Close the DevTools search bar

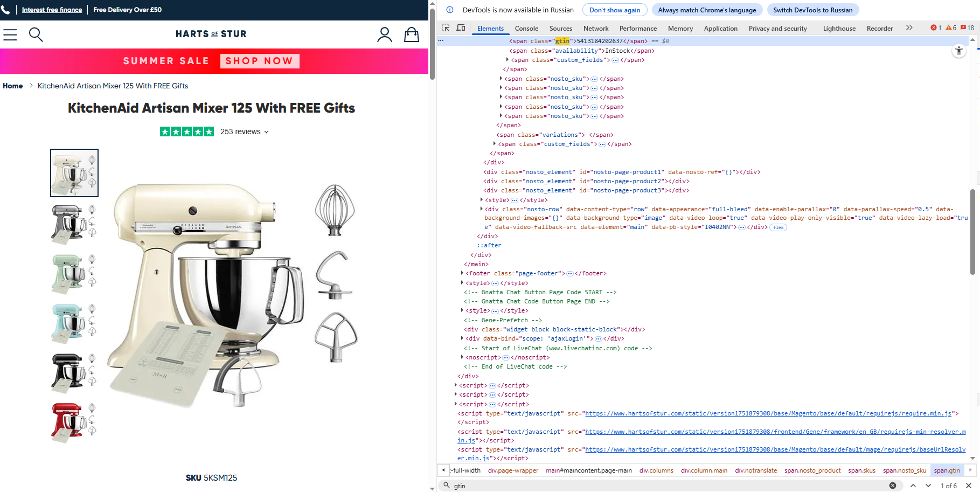[969, 486]
